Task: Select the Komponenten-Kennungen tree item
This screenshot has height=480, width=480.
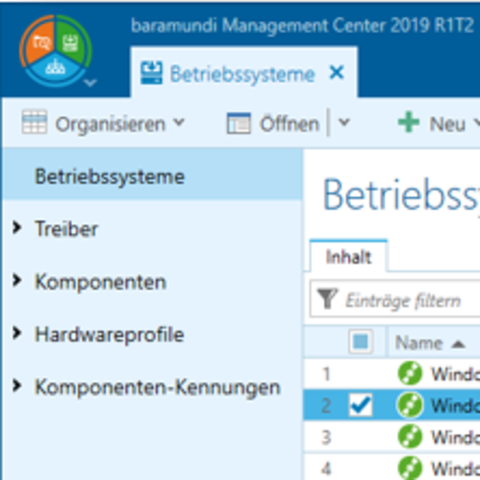Action: pyautogui.click(x=158, y=387)
